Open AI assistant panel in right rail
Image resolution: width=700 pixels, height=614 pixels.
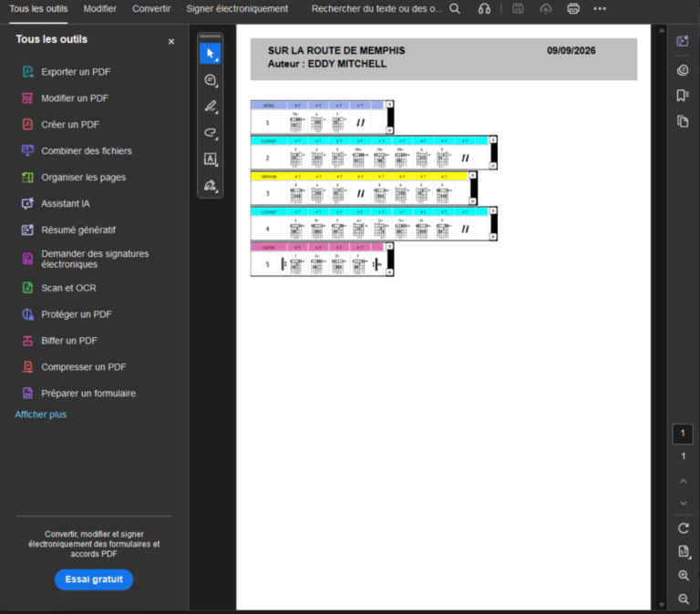[683, 41]
